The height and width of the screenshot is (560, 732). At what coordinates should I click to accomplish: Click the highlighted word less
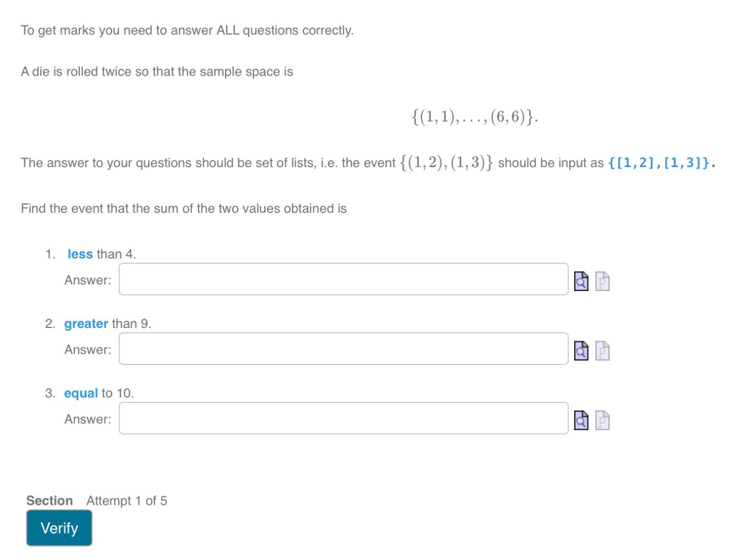pos(79,254)
